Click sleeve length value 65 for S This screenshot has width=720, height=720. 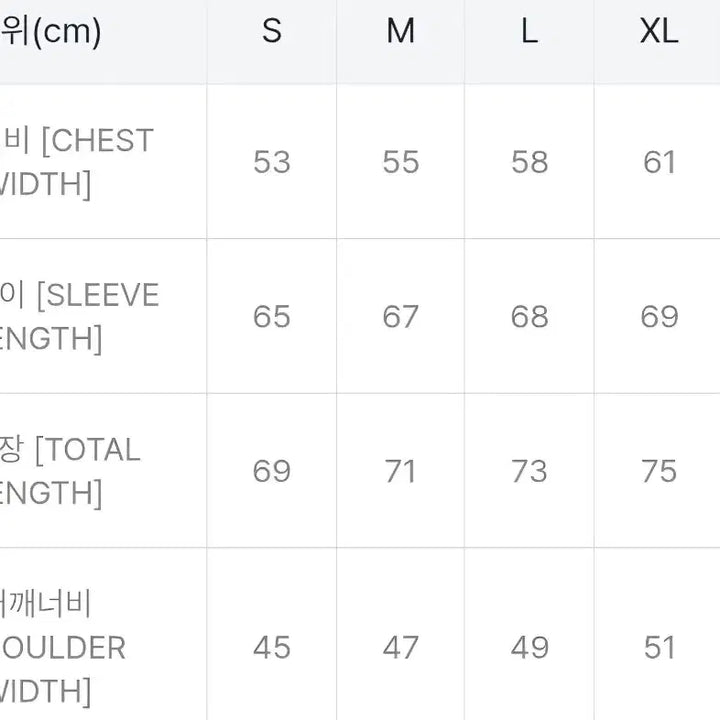click(272, 317)
